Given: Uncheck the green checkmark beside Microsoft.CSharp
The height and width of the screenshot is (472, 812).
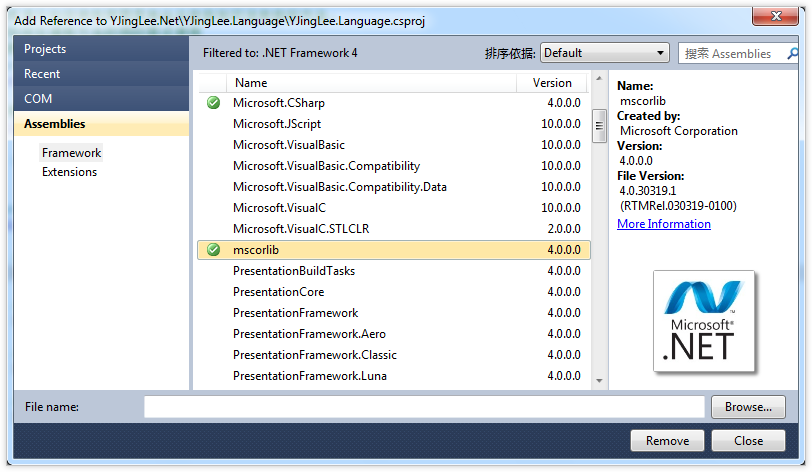Looking at the screenshot, I should [x=213, y=103].
